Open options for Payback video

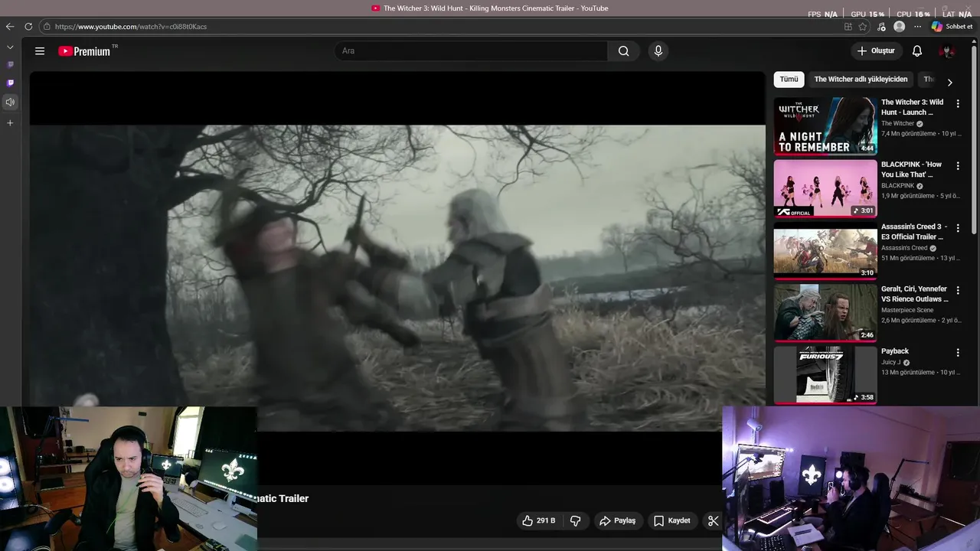pyautogui.click(x=958, y=352)
